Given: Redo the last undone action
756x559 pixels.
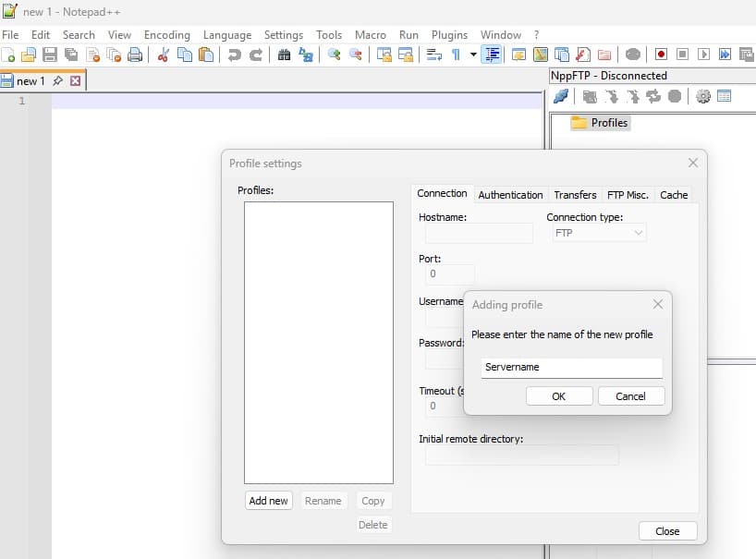Looking at the screenshot, I should point(256,55).
